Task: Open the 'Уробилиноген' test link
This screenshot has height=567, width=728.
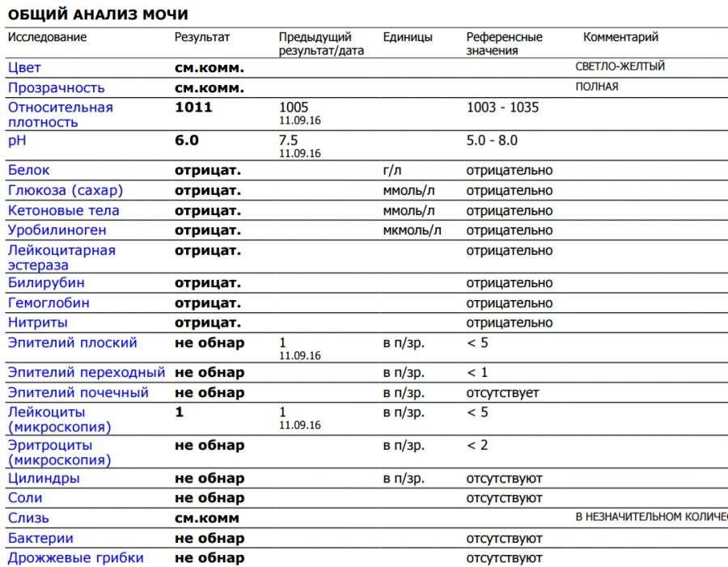Action: [57, 231]
